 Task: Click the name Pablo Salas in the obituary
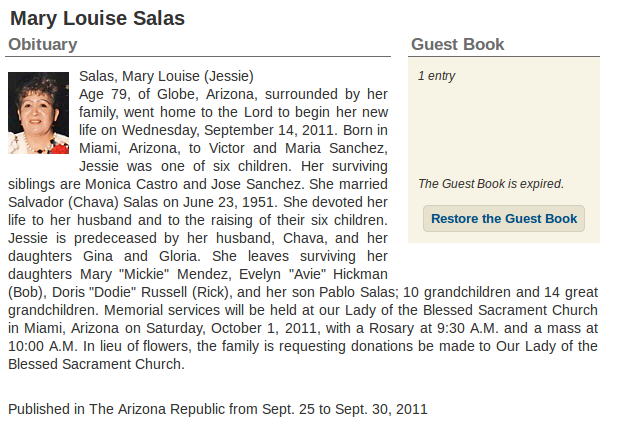point(357,292)
